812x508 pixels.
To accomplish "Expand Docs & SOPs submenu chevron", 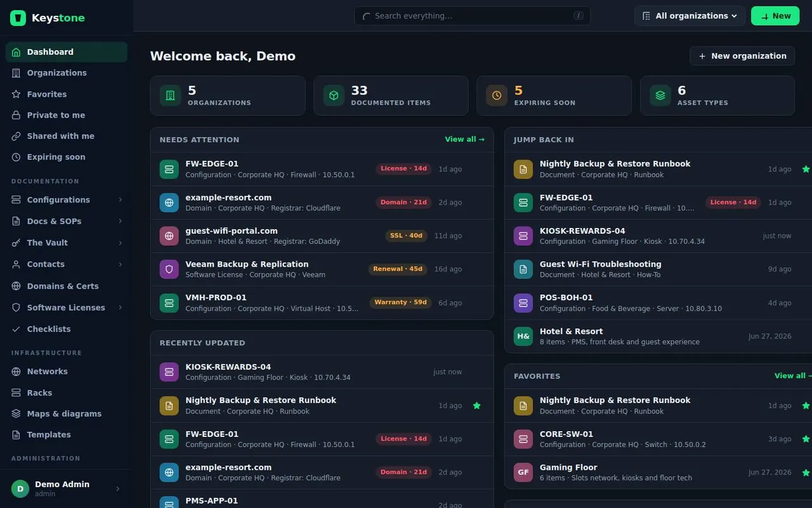I will [x=121, y=221].
